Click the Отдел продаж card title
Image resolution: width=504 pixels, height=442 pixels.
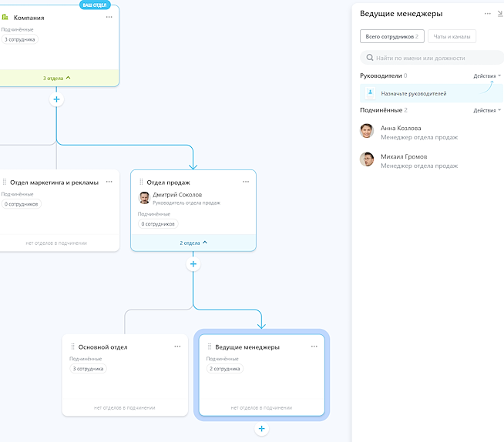click(x=168, y=182)
